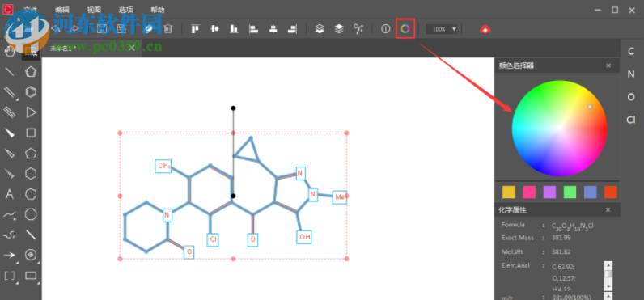Select the marquee selection tool
This screenshot has height=300, width=644.
coord(31,51)
